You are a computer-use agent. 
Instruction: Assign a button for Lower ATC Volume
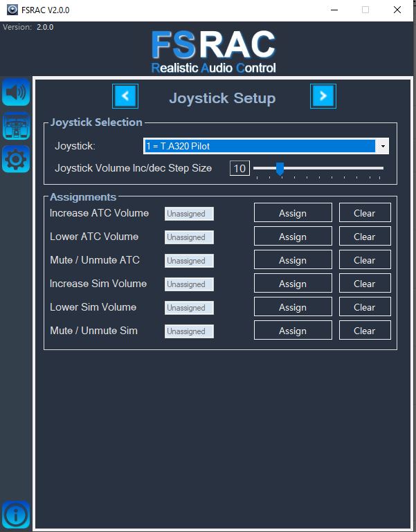point(293,236)
